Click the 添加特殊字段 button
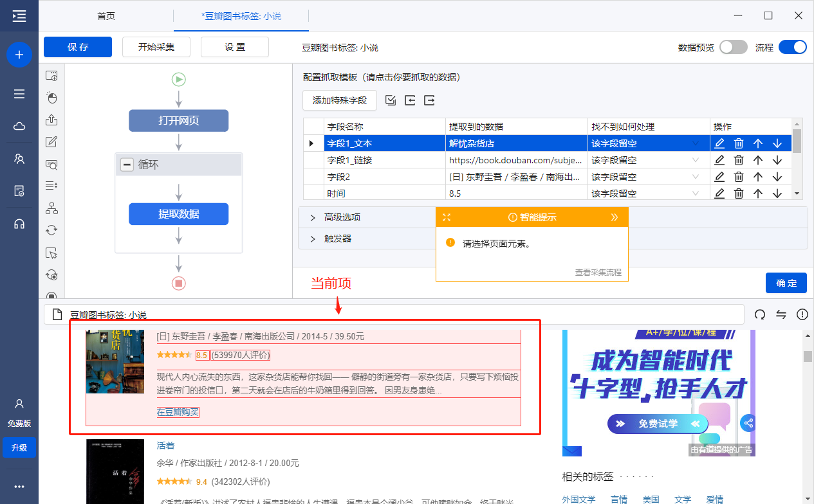Screen dimensions: 814x504 (340, 100)
